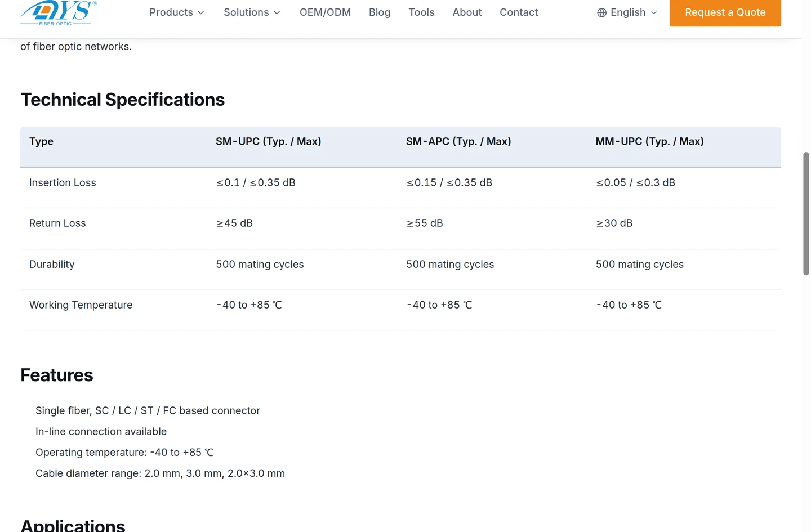Visit the About page
This screenshot has height=532, width=811.
tap(467, 12)
